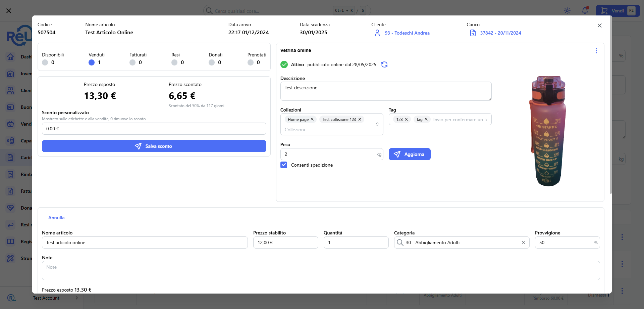Viewport: 644px width, 309px height.
Task: Remove the 'Home page' collection chip
Action: pos(312,119)
